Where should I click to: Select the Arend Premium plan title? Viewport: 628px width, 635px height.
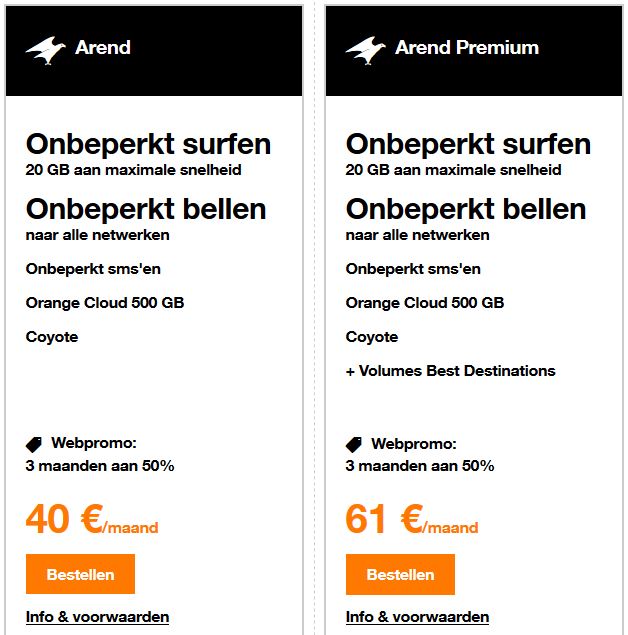[467, 47]
